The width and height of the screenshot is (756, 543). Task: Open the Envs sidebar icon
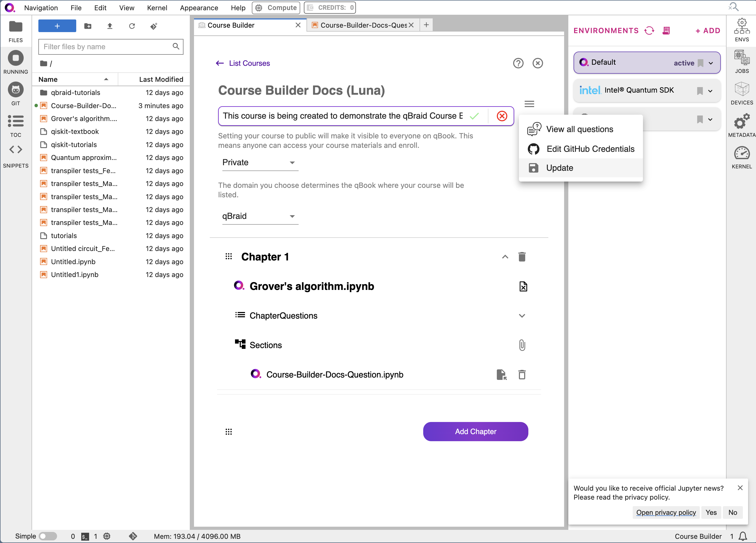[742, 30]
